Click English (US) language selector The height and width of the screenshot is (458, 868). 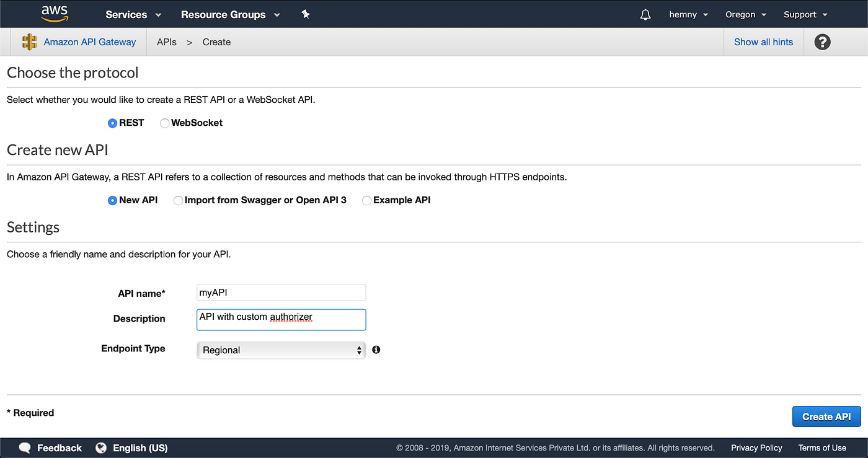coord(140,447)
